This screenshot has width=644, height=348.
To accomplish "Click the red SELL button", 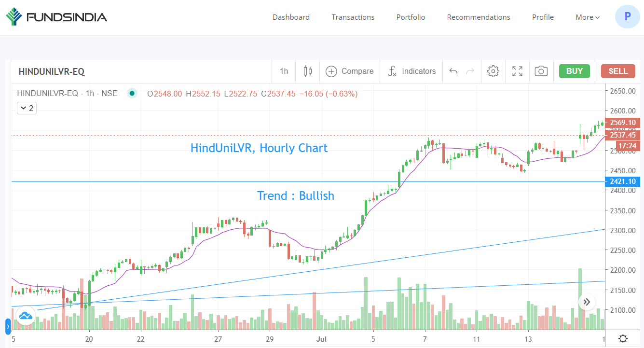I will (618, 71).
